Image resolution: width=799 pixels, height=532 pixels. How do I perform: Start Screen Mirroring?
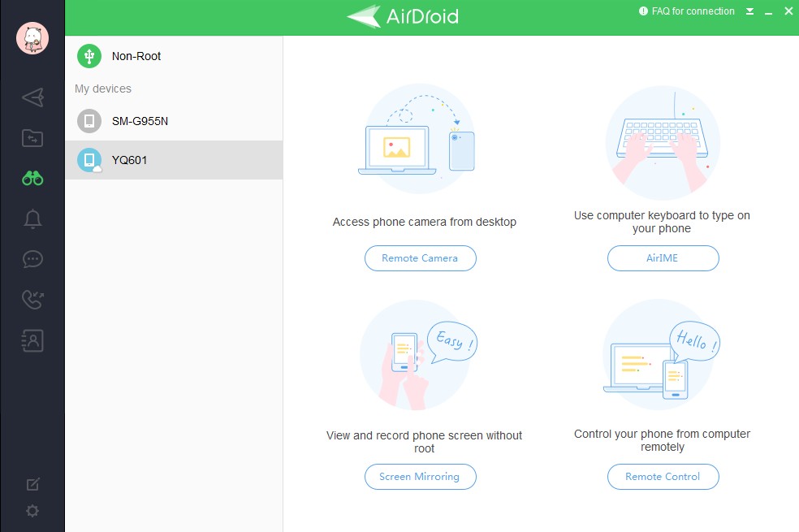(x=420, y=477)
